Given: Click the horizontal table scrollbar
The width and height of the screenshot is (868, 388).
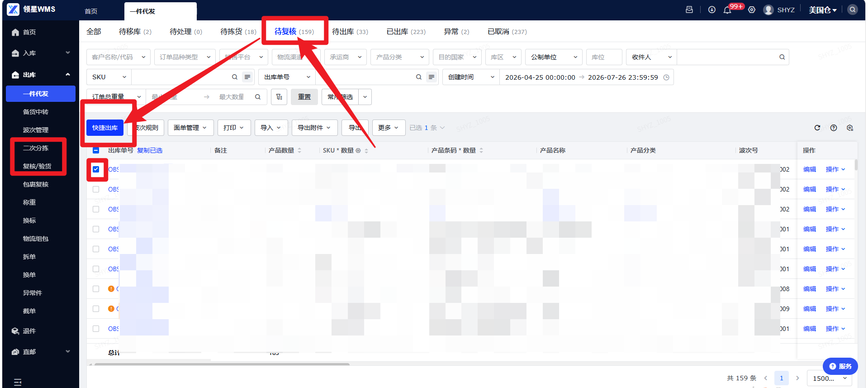Looking at the screenshot, I should coord(222,364).
